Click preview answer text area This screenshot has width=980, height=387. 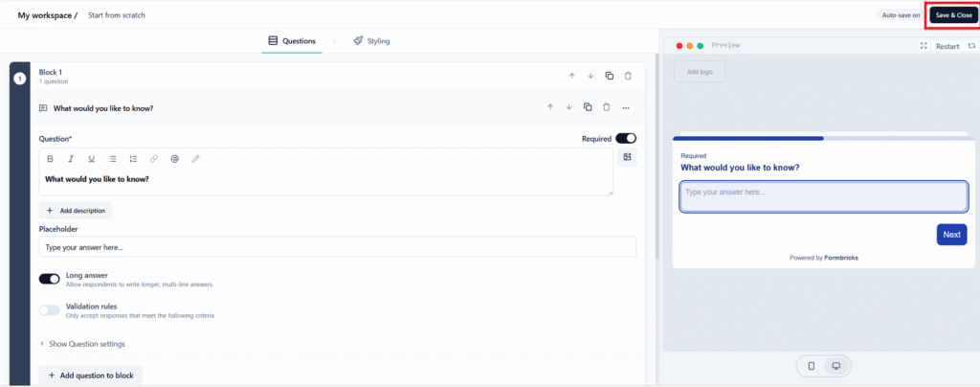824,197
